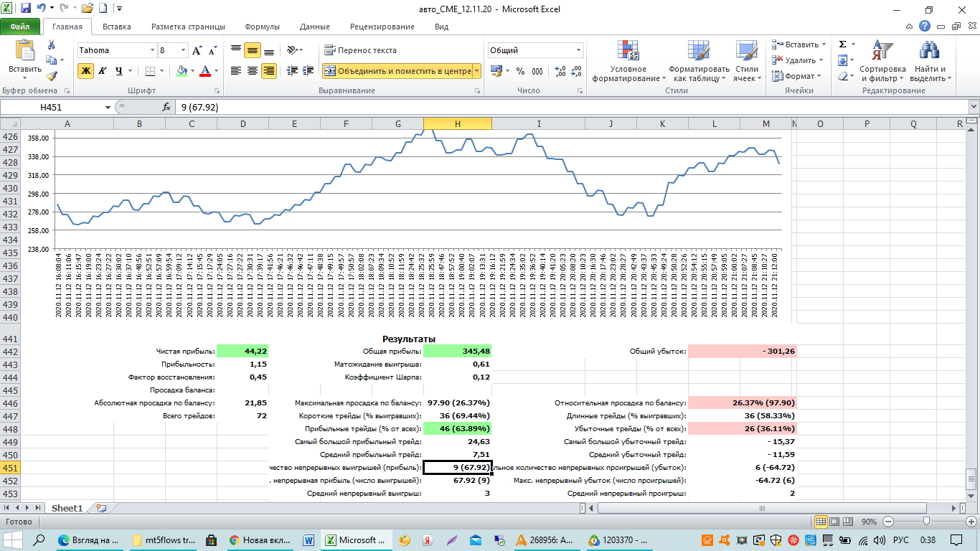Click the increase font size icon
The height and width of the screenshot is (551, 980).
click(197, 50)
